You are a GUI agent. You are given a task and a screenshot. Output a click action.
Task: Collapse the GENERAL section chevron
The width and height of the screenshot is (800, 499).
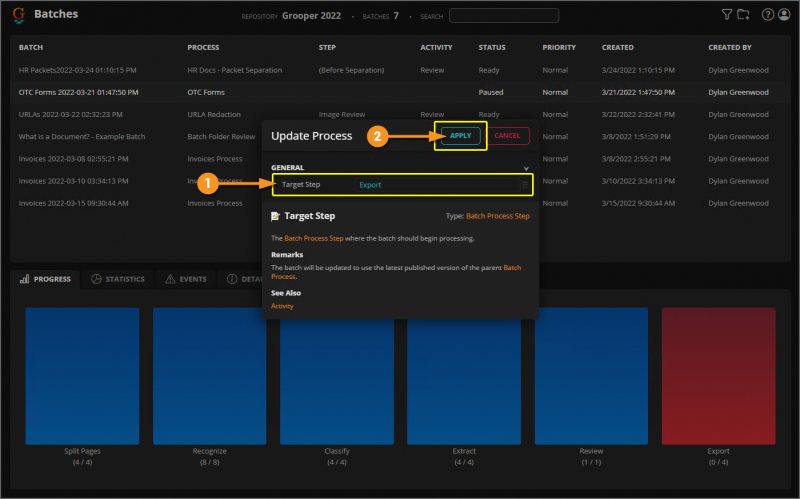526,168
